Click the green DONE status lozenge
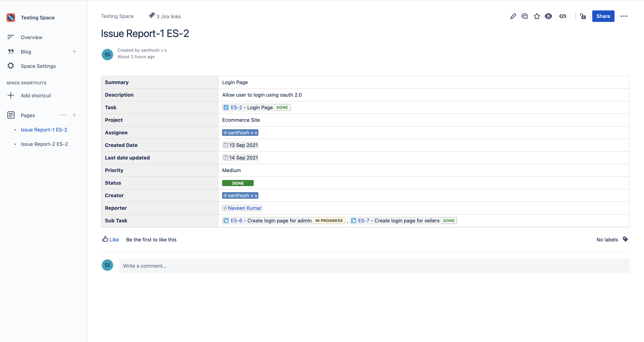This screenshot has width=644, height=342. (238, 183)
